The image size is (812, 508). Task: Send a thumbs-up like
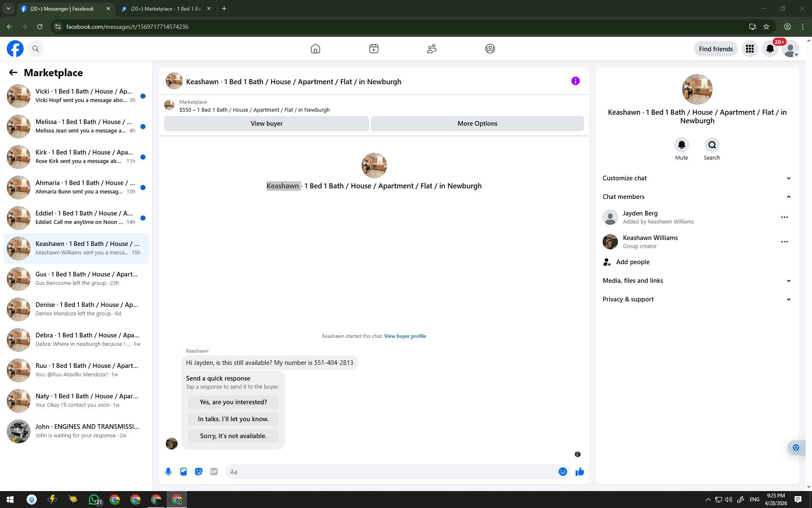[579, 472]
